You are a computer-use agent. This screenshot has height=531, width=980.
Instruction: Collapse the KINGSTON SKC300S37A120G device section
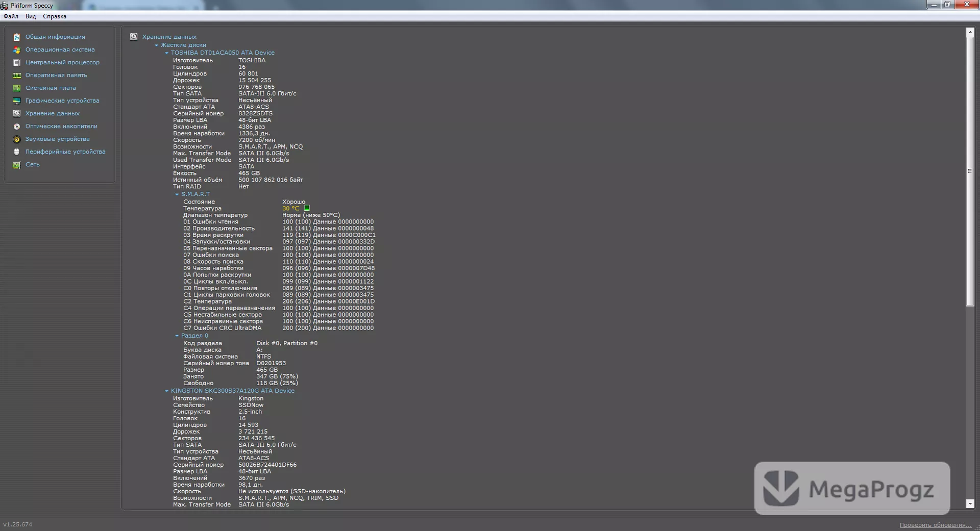(x=166, y=391)
